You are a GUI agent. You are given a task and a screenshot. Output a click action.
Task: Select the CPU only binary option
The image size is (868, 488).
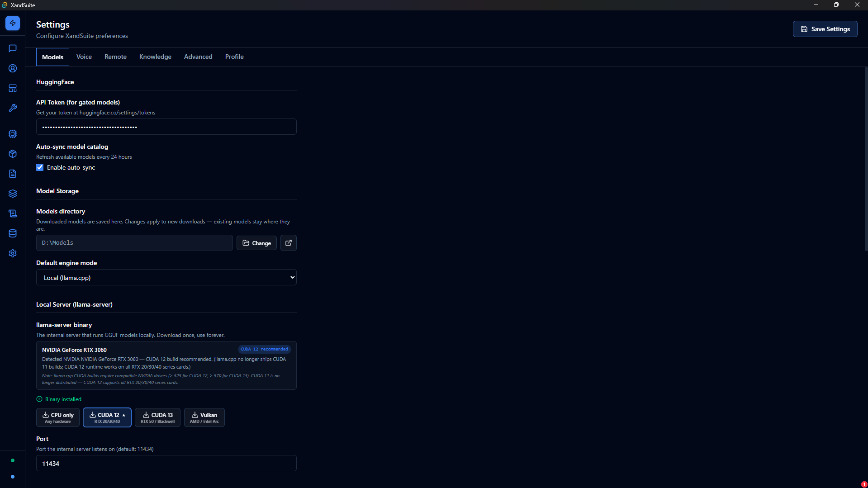(x=57, y=417)
